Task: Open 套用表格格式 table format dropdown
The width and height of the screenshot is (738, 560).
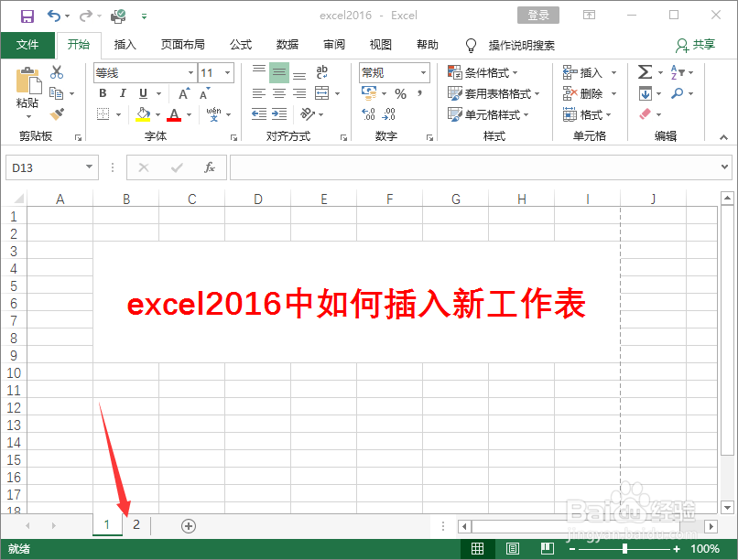Action: [x=493, y=93]
